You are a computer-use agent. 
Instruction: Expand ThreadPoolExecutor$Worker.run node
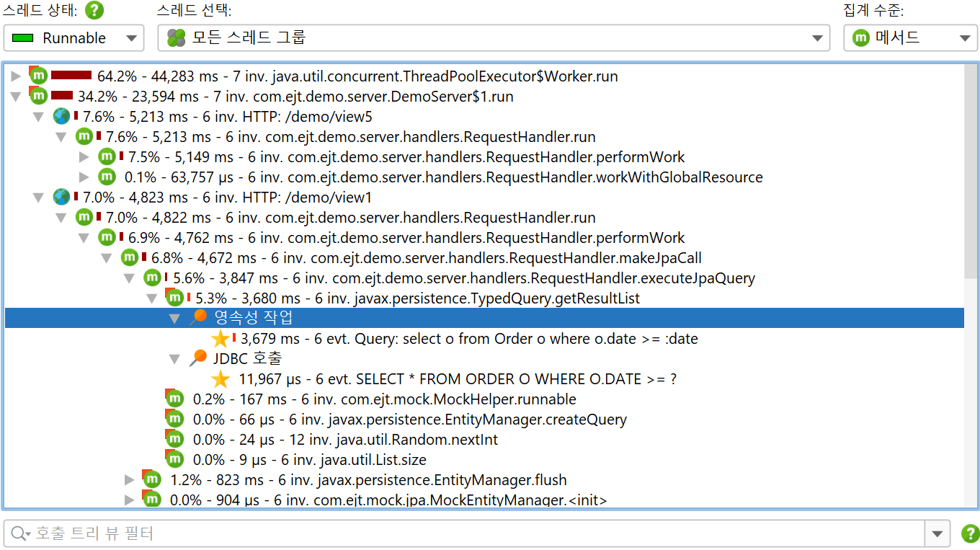[x=16, y=76]
